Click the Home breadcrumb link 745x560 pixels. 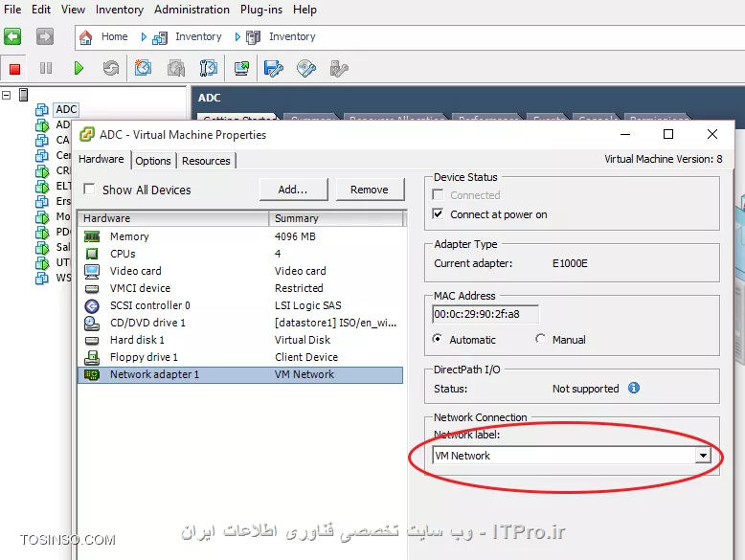115,36
